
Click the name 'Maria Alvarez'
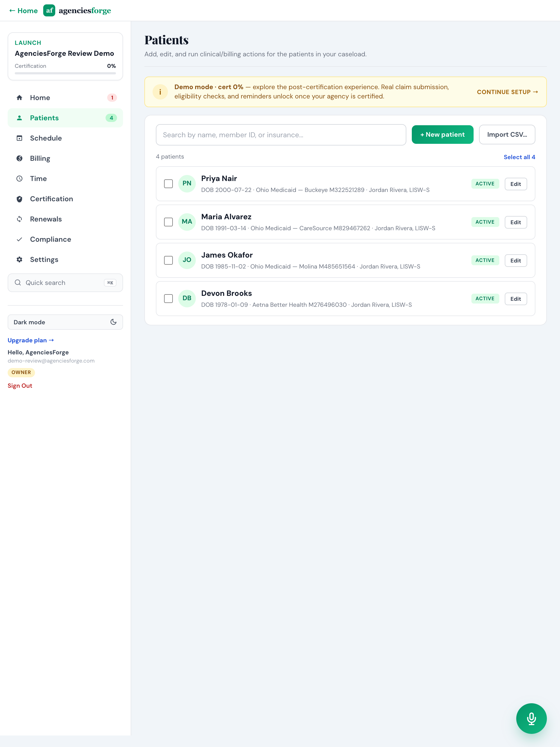point(226,217)
